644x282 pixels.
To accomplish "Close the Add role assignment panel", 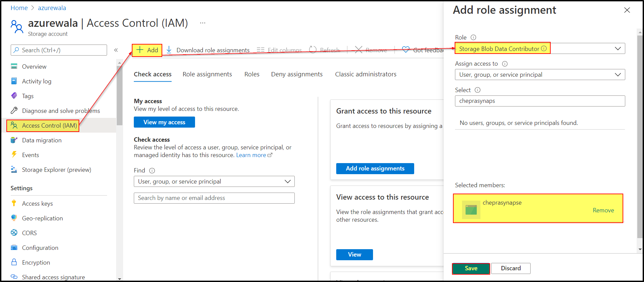I will coord(627,10).
